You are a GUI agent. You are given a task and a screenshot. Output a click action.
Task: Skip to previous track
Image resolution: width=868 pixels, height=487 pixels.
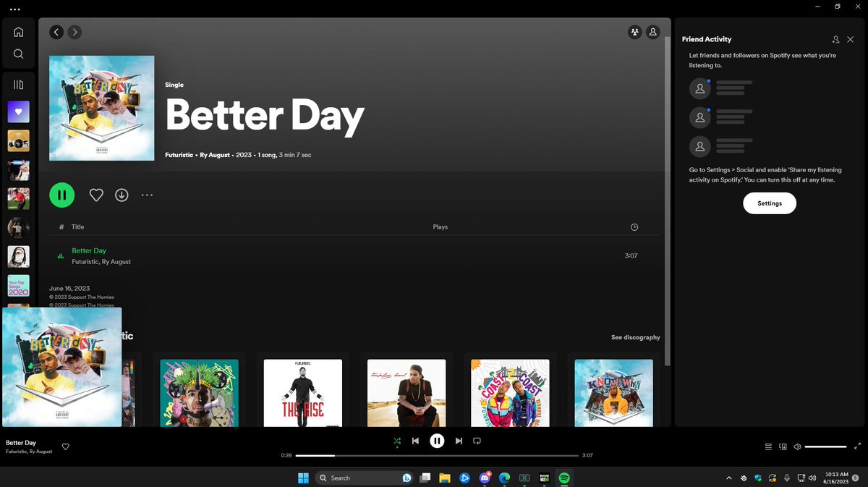coord(415,441)
